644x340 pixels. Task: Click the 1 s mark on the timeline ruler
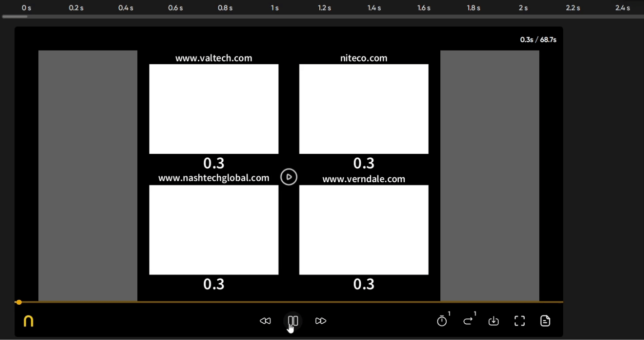275,7
